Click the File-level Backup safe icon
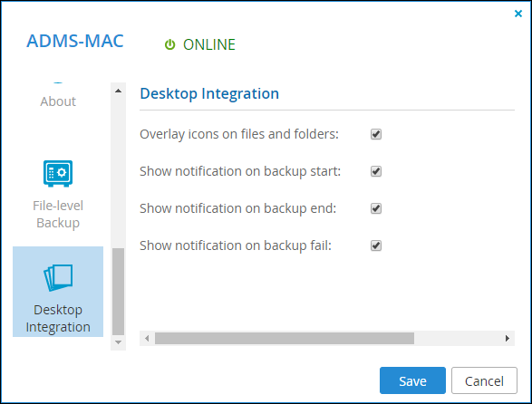Screen dimensions: 532x404 click(x=58, y=173)
